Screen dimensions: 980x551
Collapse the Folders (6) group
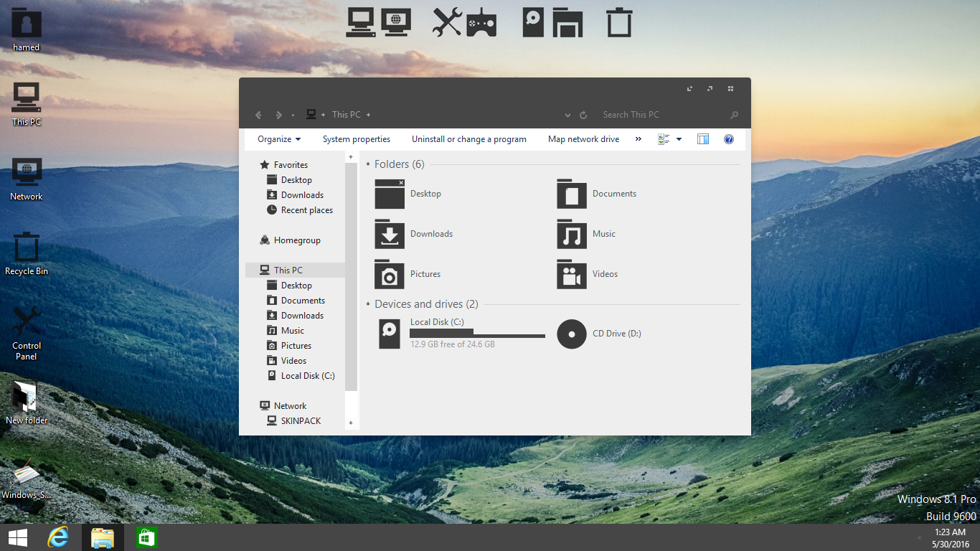click(368, 164)
